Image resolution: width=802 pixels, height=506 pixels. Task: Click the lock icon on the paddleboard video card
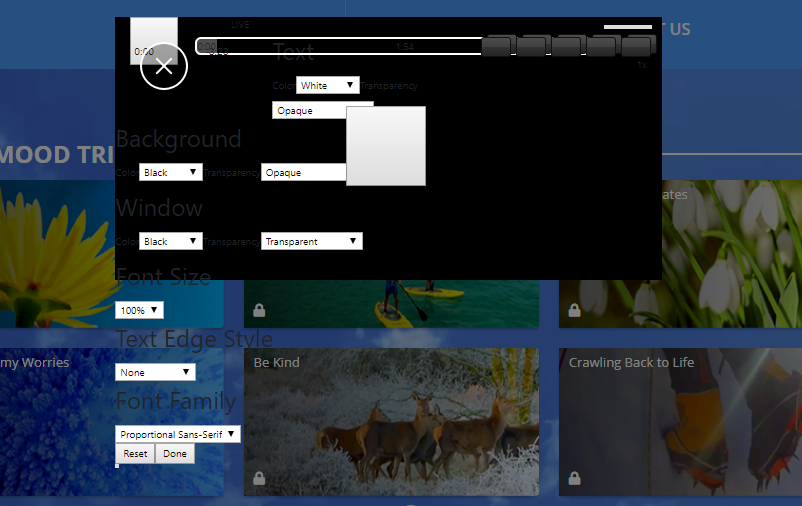[259, 310]
